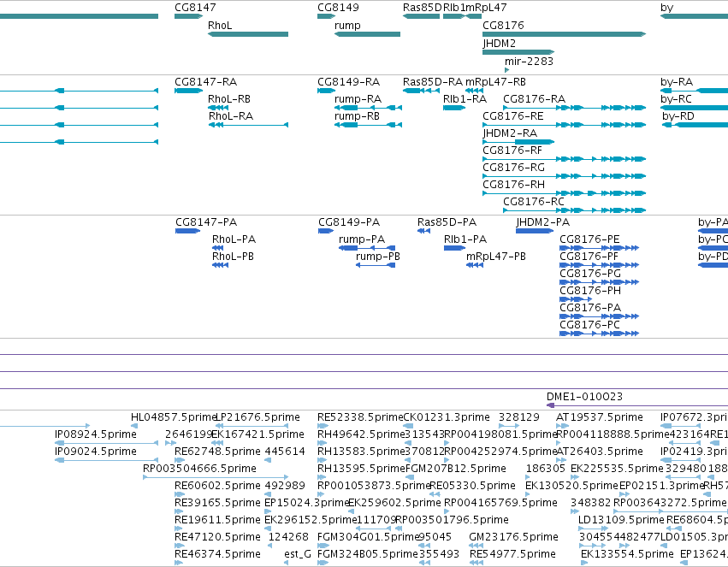
Task: Select protein rump-PB
Action: pyautogui.click(x=376, y=265)
